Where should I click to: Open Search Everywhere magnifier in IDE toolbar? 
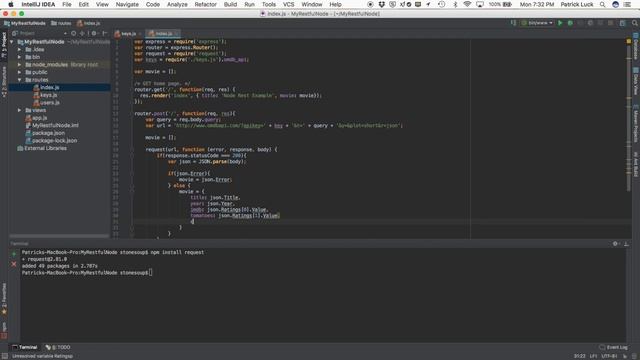click(x=634, y=23)
